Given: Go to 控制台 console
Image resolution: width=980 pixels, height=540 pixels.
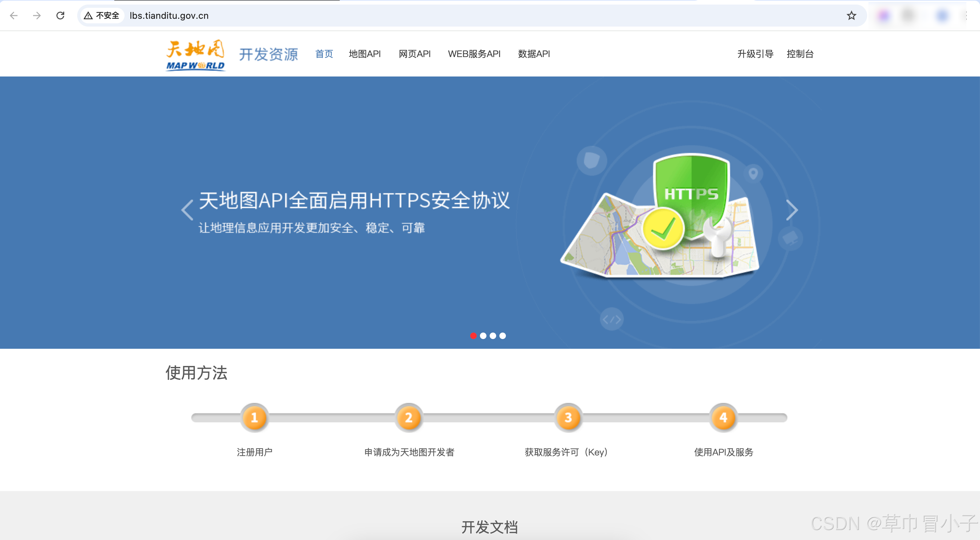Looking at the screenshot, I should (x=800, y=54).
